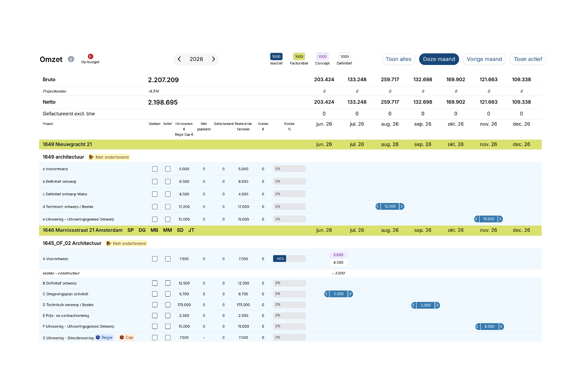
Task: Click team member initials SP
Action: pyautogui.click(x=130, y=230)
